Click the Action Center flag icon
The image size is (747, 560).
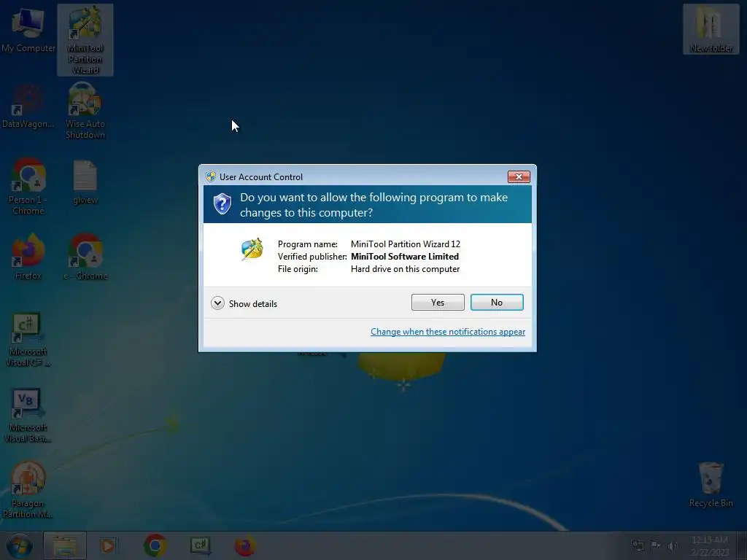pos(656,545)
